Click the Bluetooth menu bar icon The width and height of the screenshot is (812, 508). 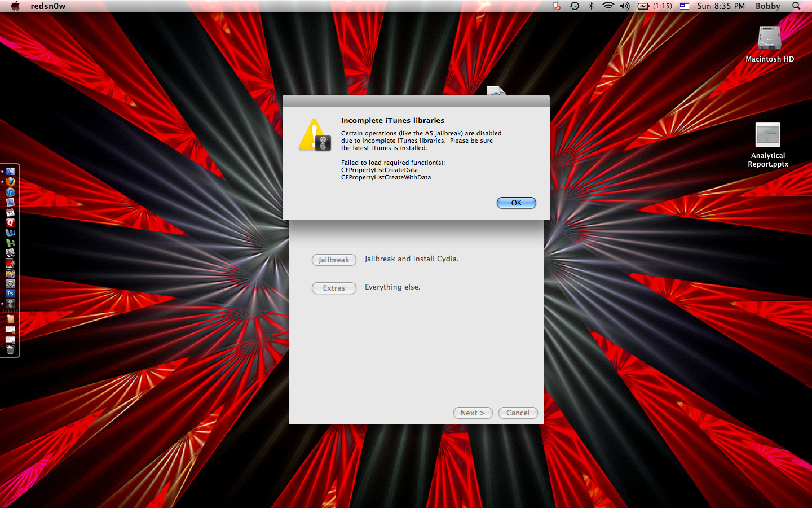point(591,6)
